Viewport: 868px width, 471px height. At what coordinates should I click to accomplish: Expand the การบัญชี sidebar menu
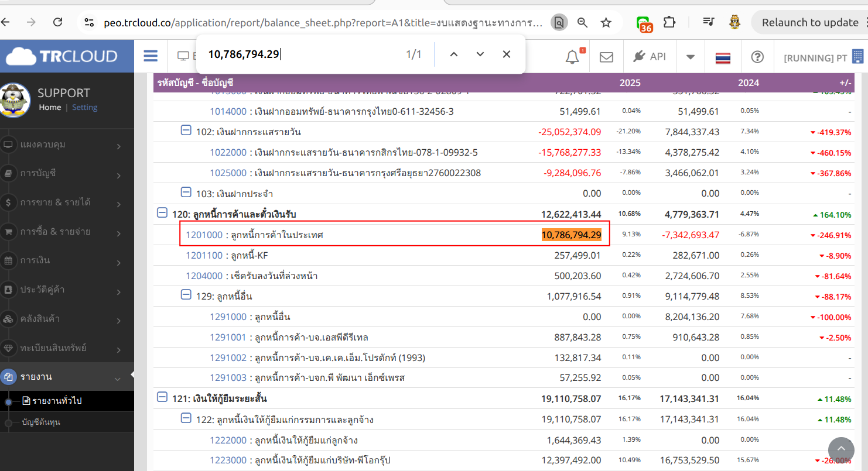pyautogui.click(x=67, y=174)
